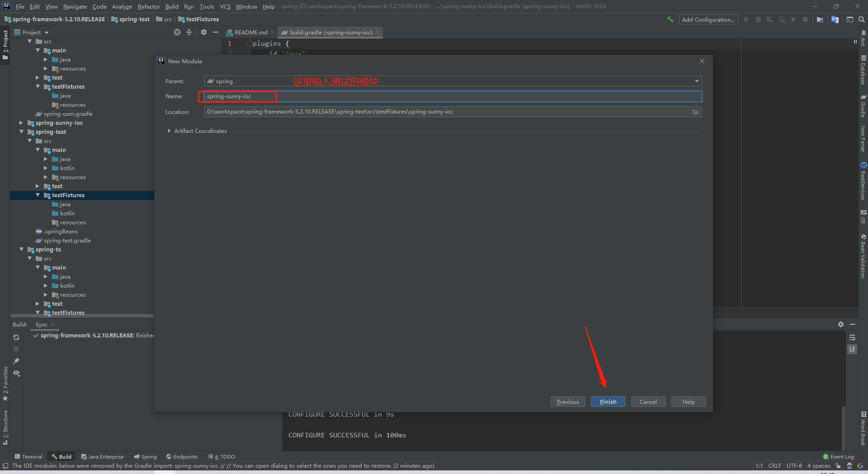Image resolution: width=868 pixels, height=474 pixels.
Task: Toggle scroll to end icon in Build output
Action: click(x=852, y=349)
